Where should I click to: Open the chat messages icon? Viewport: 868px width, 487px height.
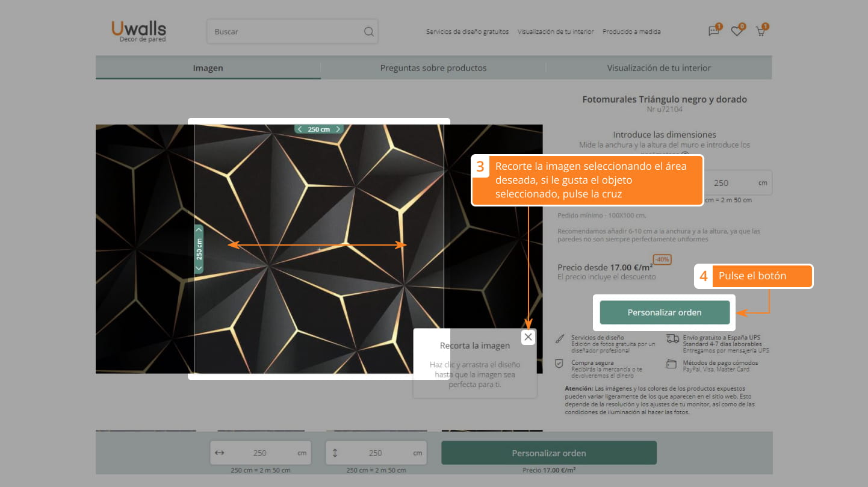714,32
